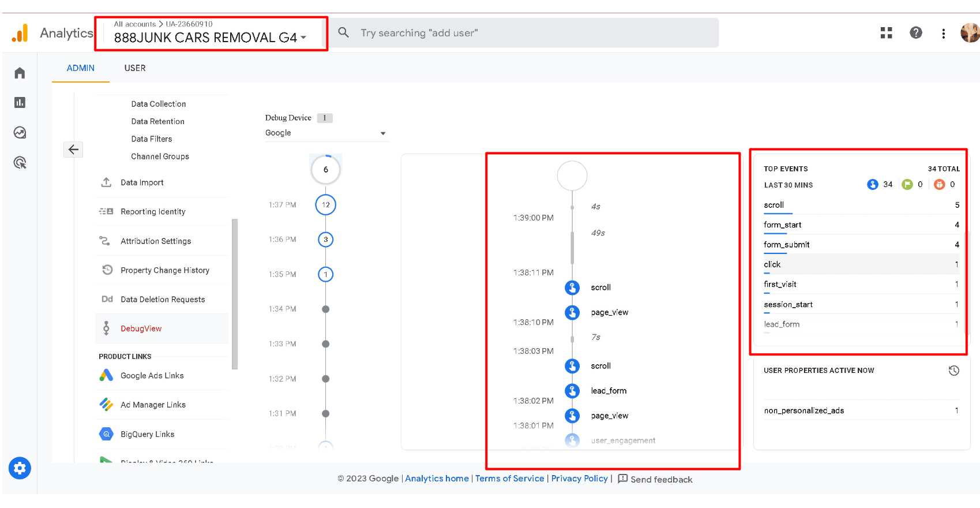Open the Google apps grid icon
This screenshot has width=980, height=508.
(x=886, y=33)
